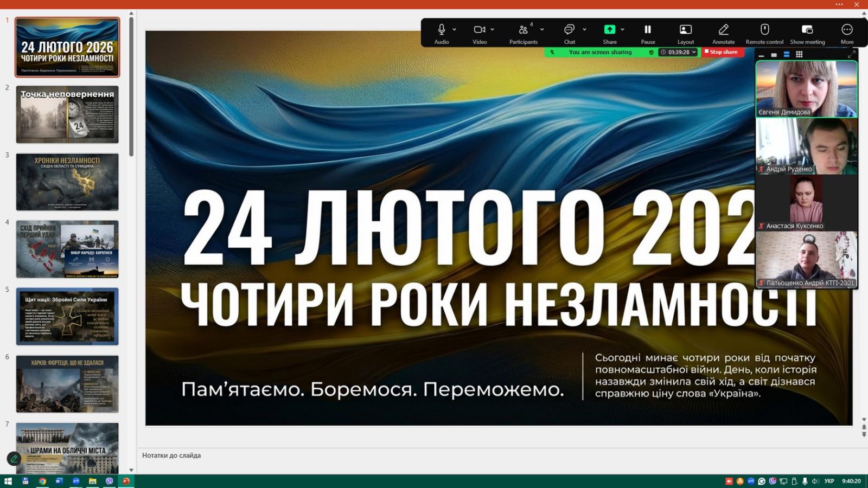Switch video panel to single-speaker strip view
Viewport: 868px width, 488px height.
[x=774, y=55]
